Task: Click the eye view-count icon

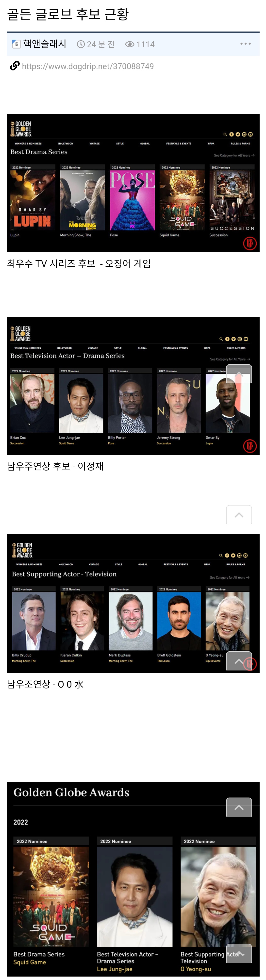Action: pyautogui.click(x=130, y=45)
